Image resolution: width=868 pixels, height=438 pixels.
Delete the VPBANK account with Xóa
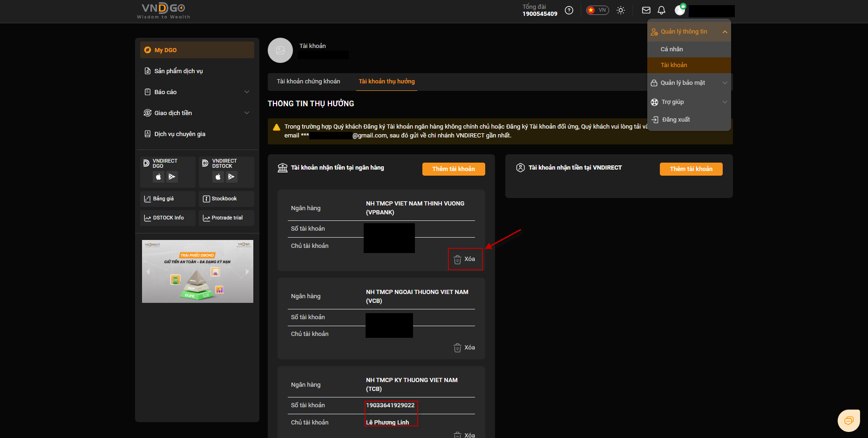(465, 259)
